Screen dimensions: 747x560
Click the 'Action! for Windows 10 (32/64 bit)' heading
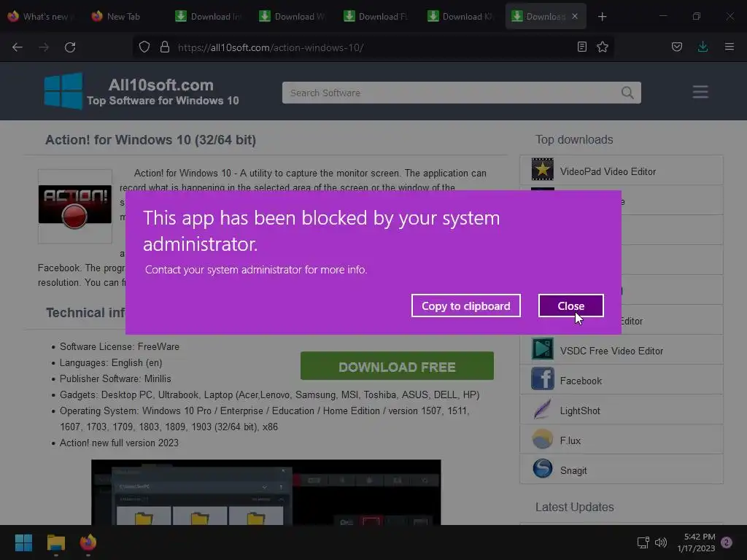click(x=150, y=139)
